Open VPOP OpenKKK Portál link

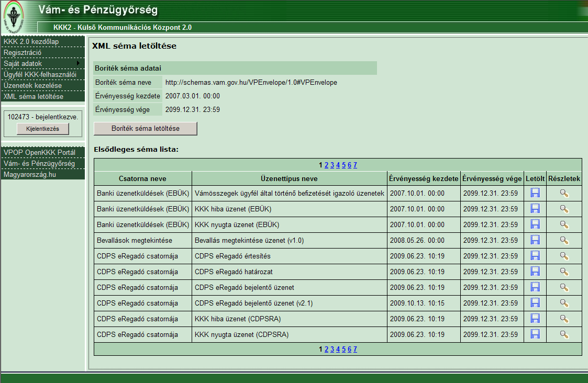43,153
